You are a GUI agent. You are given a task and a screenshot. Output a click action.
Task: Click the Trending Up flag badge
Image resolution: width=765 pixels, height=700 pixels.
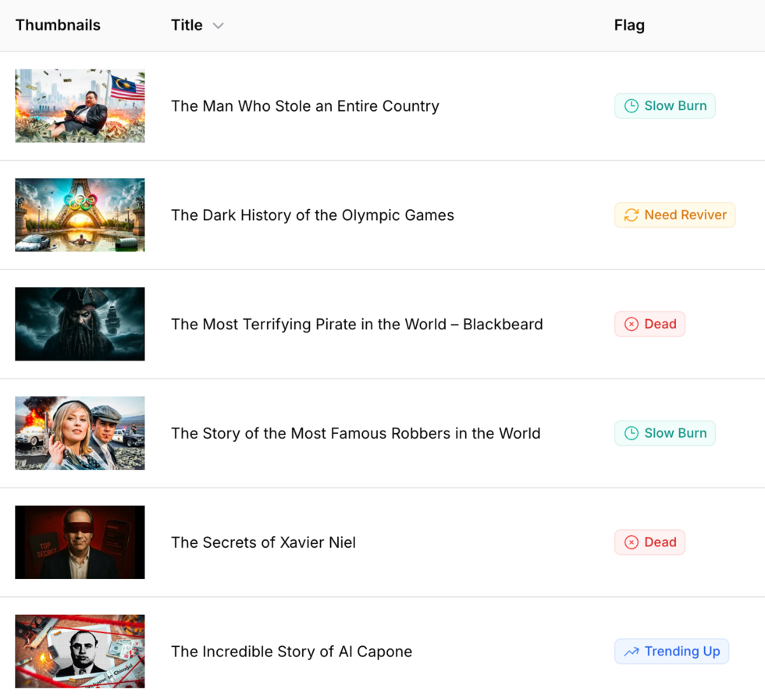point(671,652)
